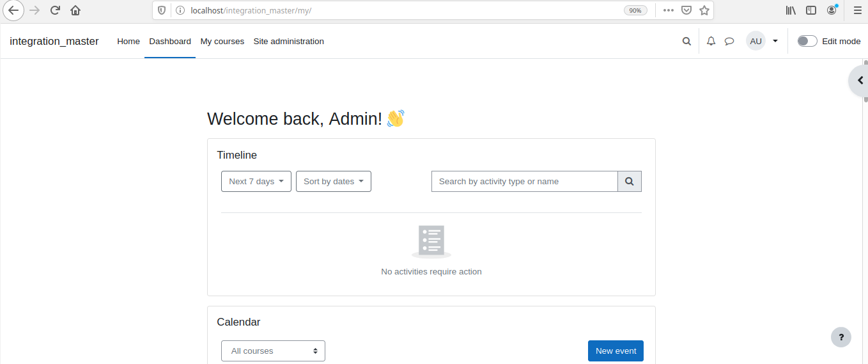
Task: Show the browser sidebars icon
Action: click(x=811, y=10)
